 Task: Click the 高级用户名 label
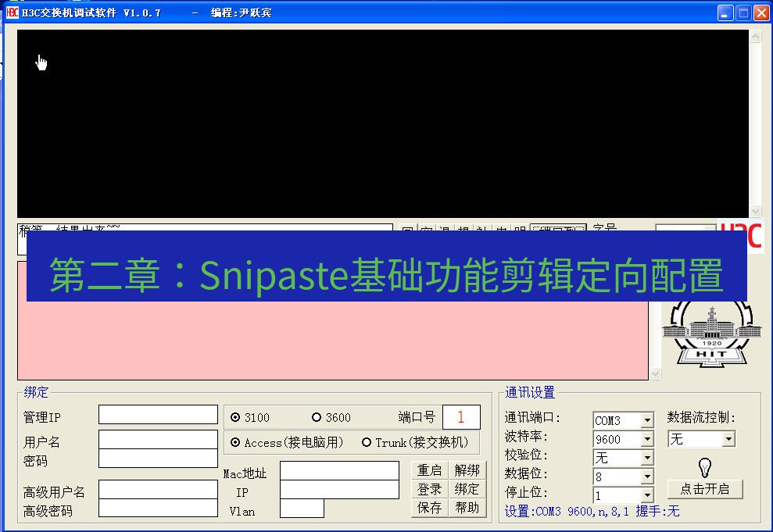(54, 492)
